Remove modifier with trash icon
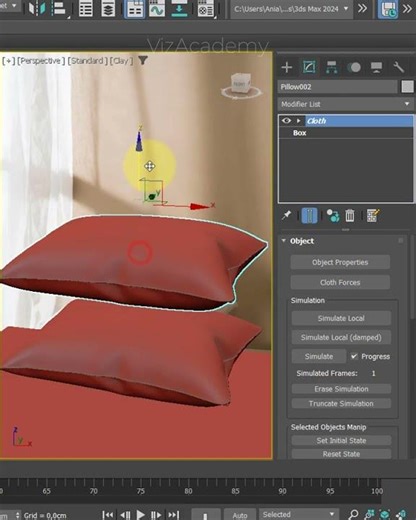The image size is (416, 520). pyautogui.click(x=350, y=215)
